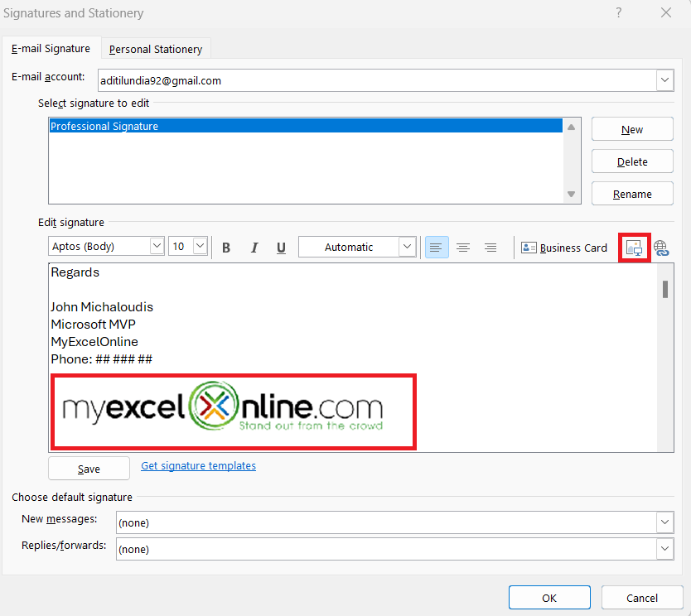This screenshot has height=616, width=691.
Task: Open the New messages signature dropdown
Action: click(x=664, y=522)
